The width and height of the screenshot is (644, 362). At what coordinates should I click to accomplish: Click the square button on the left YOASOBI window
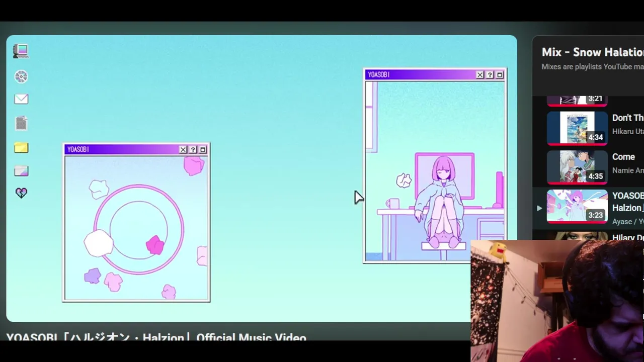203,149
